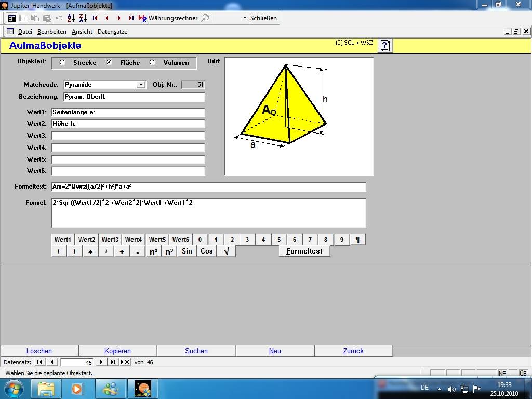The width and height of the screenshot is (532, 399).
Task: Open the Datensätze menu
Action: click(x=112, y=32)
